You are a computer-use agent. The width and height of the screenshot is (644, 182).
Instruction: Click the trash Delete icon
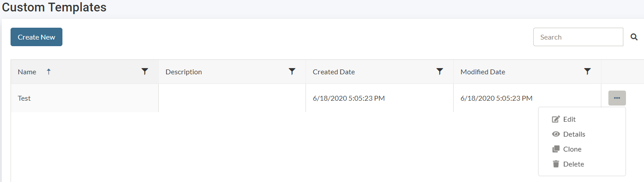(556, 164)
